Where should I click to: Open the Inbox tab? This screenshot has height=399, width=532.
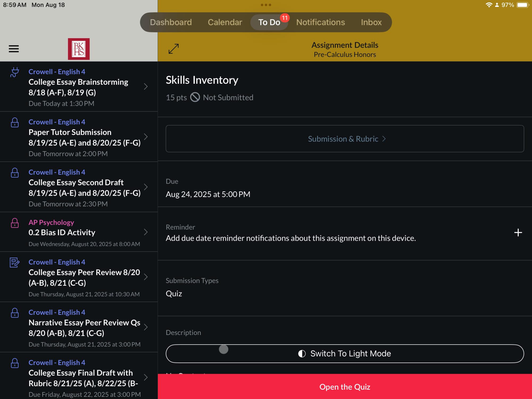pos(371,22)
